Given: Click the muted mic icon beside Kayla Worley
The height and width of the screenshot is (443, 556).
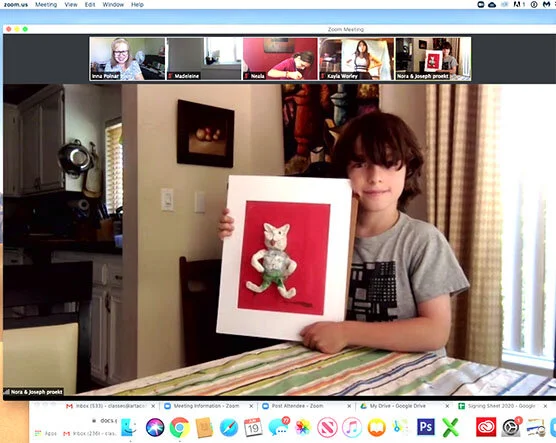Looking at the screenshot, I should (323, 76).
